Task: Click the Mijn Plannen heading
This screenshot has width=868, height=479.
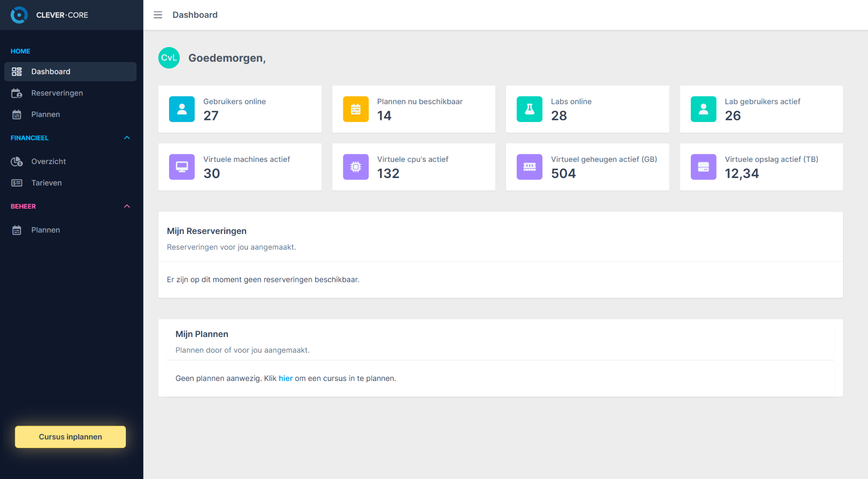Action: point(202,334)
